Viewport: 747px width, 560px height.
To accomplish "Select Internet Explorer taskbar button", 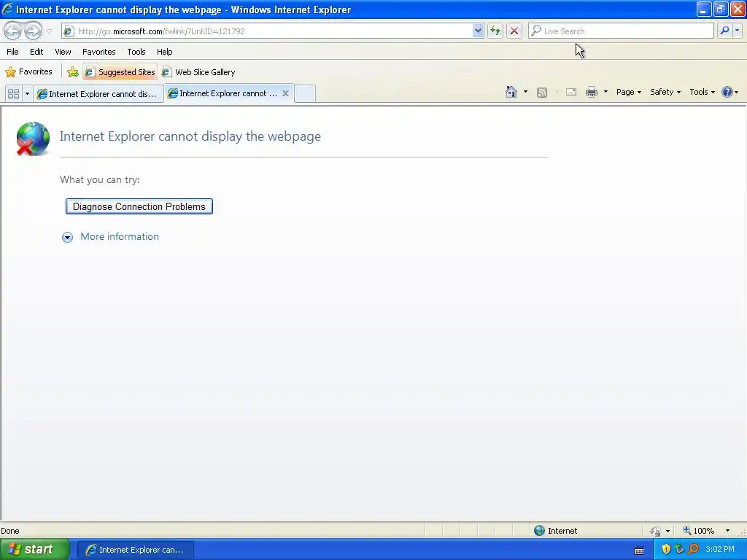I will point(135,550).
